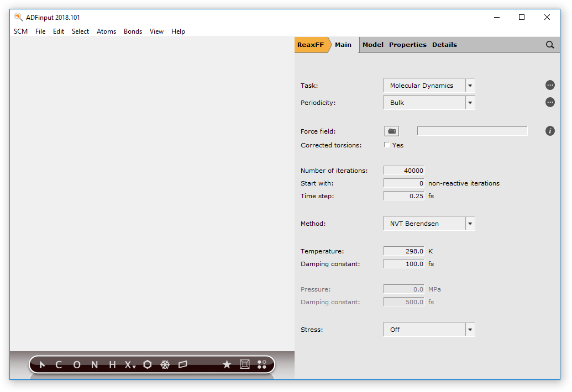Open the Atoms menu
This screenshot has width=572, height=392.
coord(106,31)
